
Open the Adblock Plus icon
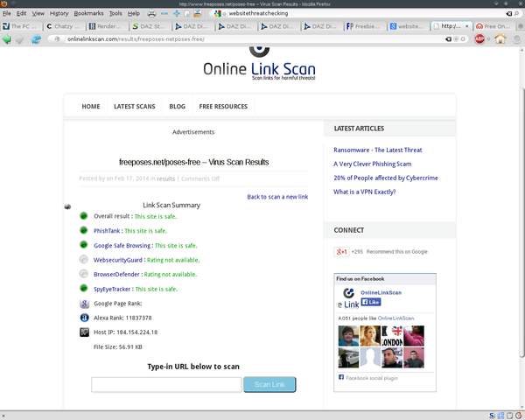pos(479,39)
